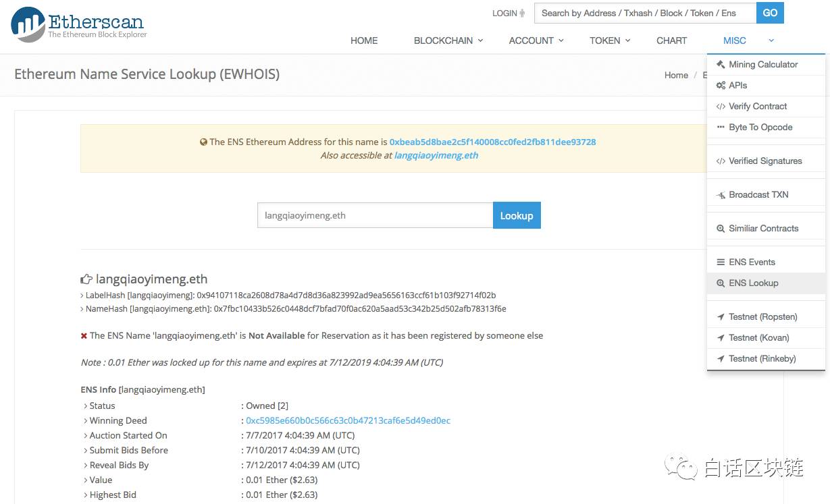Screen dimensions: 830x504
Task: Click the ENS Events list icon
Action: click(x=721, y=262)
